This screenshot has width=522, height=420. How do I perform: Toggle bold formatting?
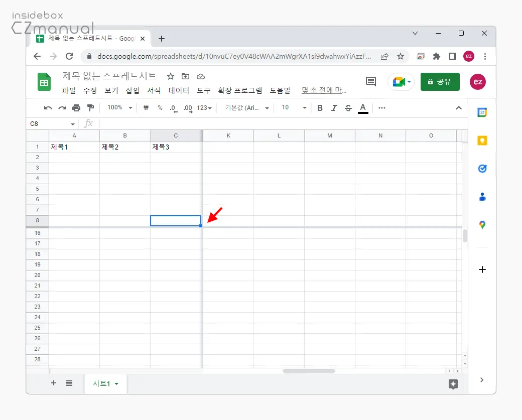pos(320,108)
